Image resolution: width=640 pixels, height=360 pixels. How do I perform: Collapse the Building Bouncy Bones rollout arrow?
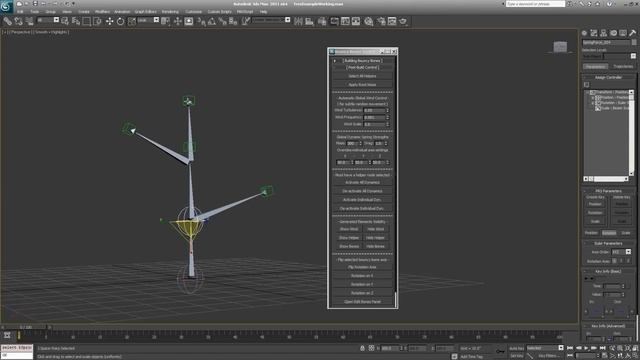click(335, 61)
